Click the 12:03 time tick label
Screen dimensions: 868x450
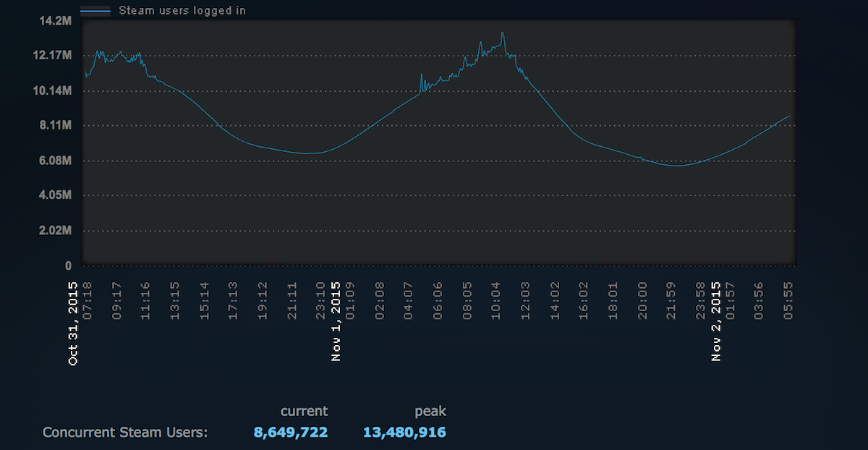coord(525,301)
